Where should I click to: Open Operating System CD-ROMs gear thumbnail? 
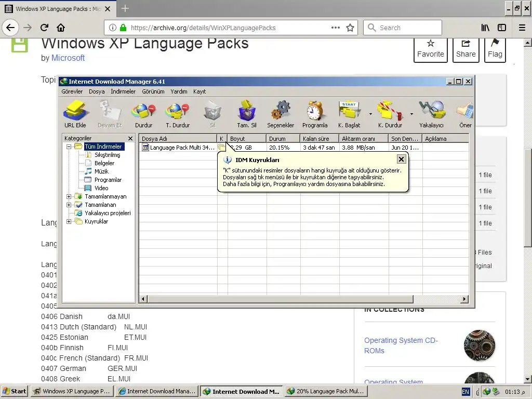pos(480,345)
